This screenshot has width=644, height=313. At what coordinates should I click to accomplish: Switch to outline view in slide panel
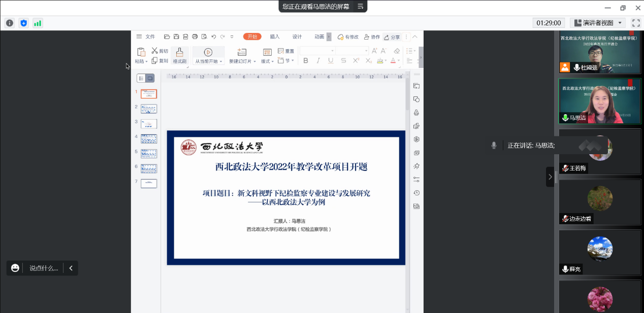tap(141, 78)
